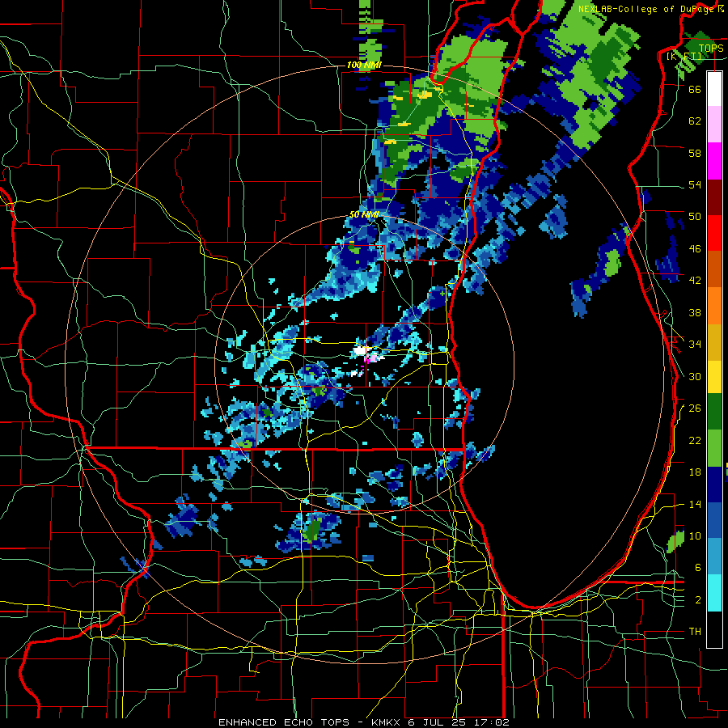Image resolution: width=728 pixels, height=728 pixels.
Task: Click the white swatch at top of the scale
Action: point(714,89)
